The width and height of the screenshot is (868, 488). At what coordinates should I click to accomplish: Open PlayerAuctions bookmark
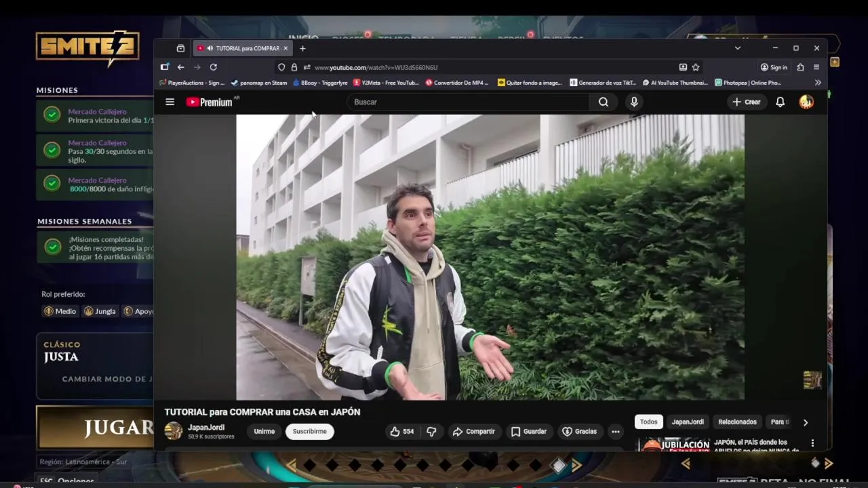193,83
